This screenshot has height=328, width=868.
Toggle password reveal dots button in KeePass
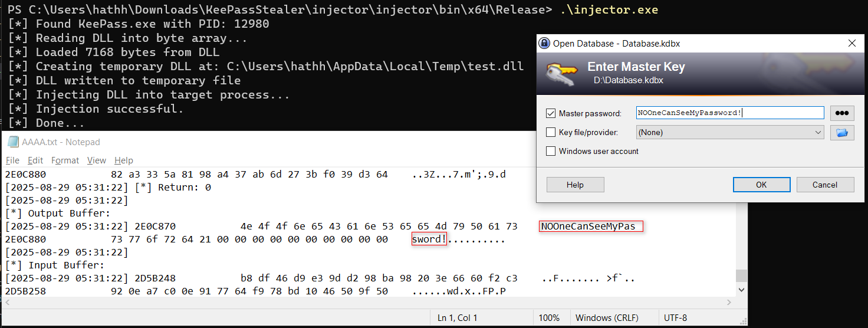point(842,113)
